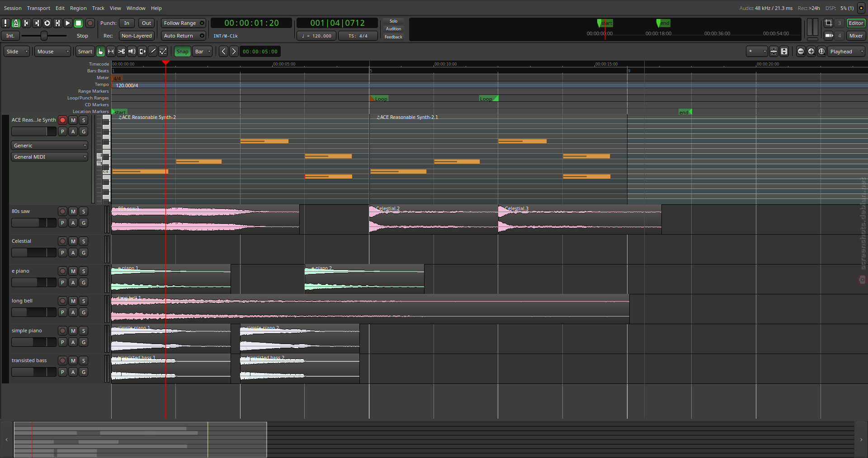Screen dimensions: 868x458
Task: Toggle Auto Return option
Action: [184, 36]
